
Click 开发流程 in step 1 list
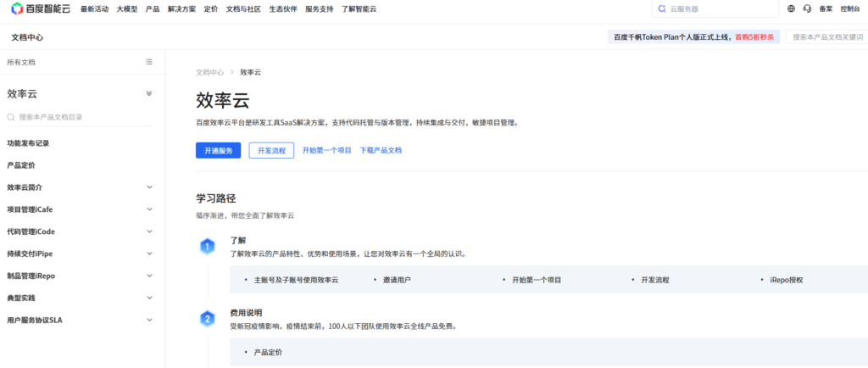pos(655,280)
